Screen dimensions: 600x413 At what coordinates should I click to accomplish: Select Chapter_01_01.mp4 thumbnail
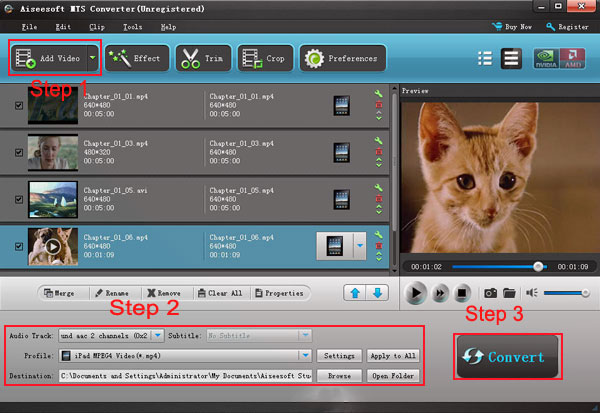[x=53, y=105]
